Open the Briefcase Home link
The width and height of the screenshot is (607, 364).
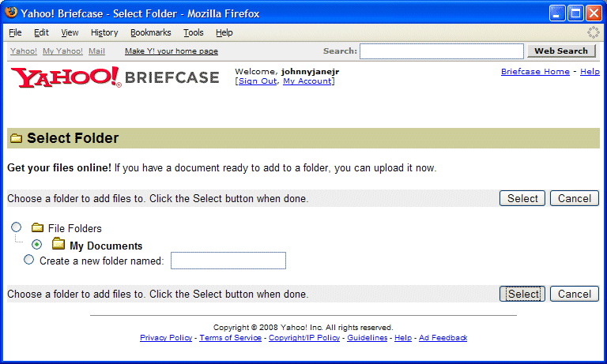[535, 72]
